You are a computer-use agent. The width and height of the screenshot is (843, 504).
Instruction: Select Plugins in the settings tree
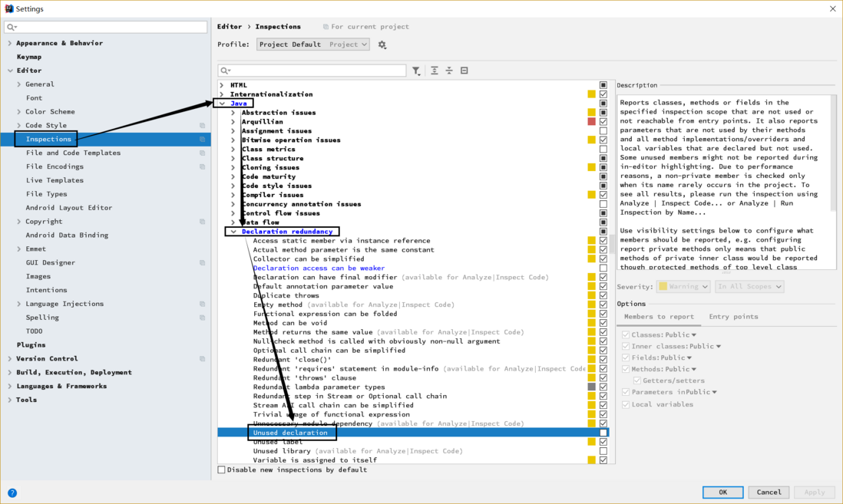[x=31, y=345]
